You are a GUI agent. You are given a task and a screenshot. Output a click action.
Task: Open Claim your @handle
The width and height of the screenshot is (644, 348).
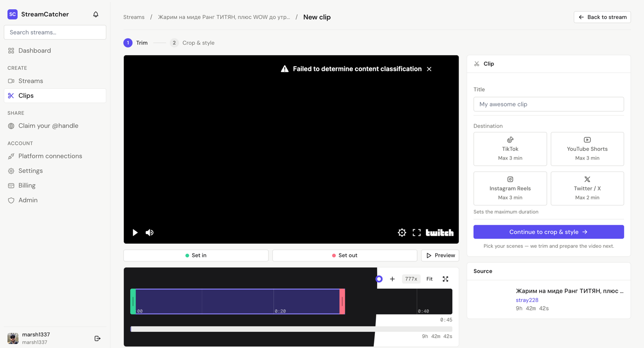pyautogui.click(x=55, y=126)
